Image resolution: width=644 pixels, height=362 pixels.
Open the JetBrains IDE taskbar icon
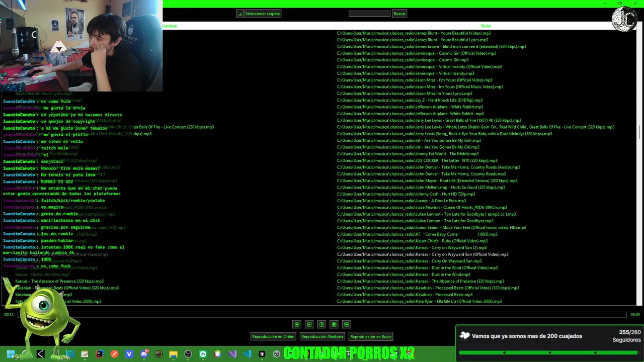pyautogui.click(x=99, y=354)
